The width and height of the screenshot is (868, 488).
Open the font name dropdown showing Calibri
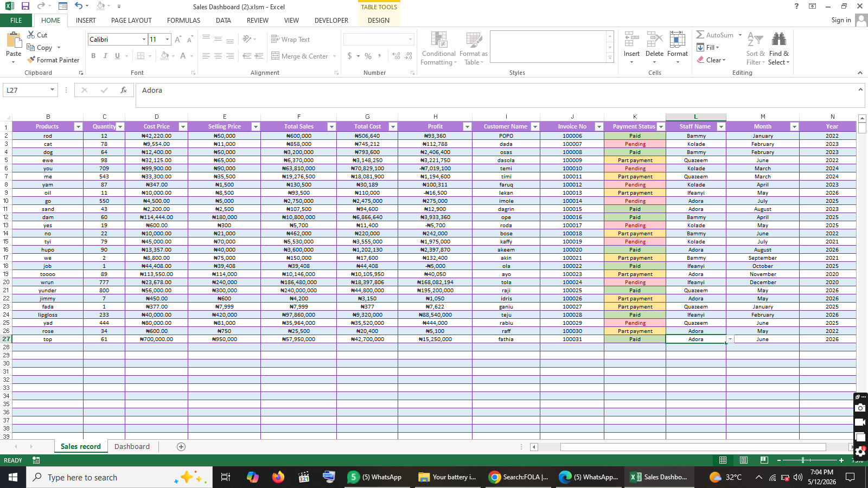(x=144, y=39)
